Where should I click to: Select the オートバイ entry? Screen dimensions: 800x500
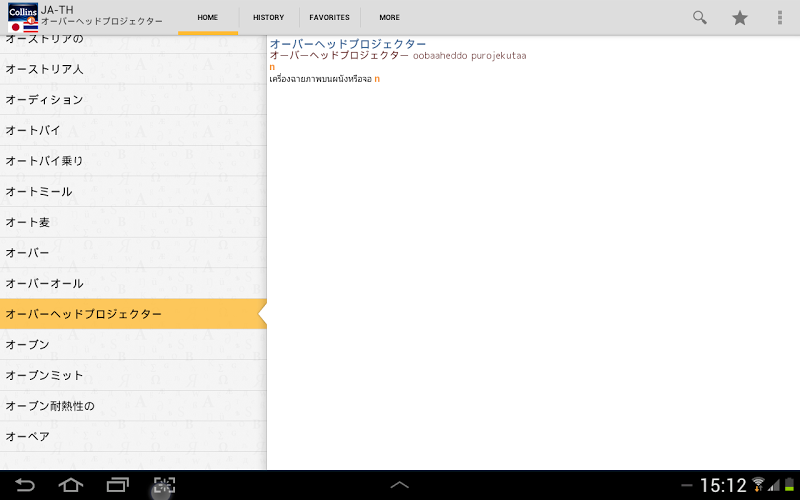click(133, 131)
